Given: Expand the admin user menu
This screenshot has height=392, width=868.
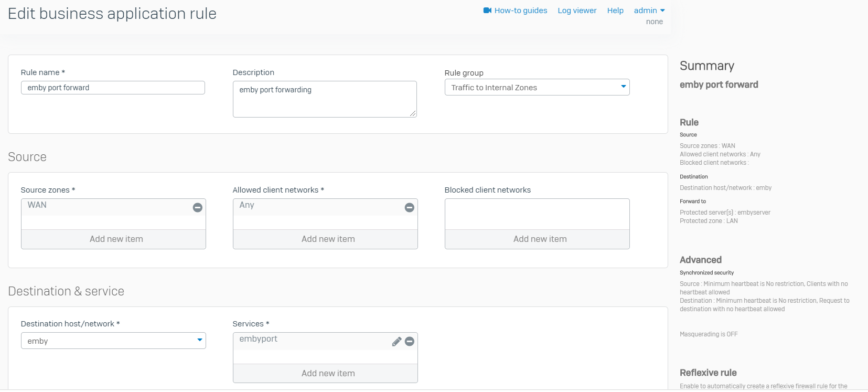Looking at the screenshot, I should 649,10.
